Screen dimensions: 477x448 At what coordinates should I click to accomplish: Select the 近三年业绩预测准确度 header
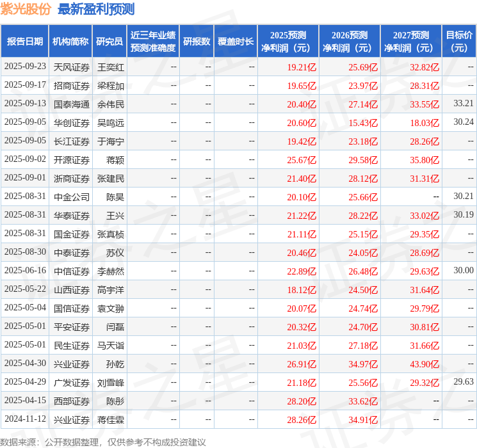click(x=152, y=42)
